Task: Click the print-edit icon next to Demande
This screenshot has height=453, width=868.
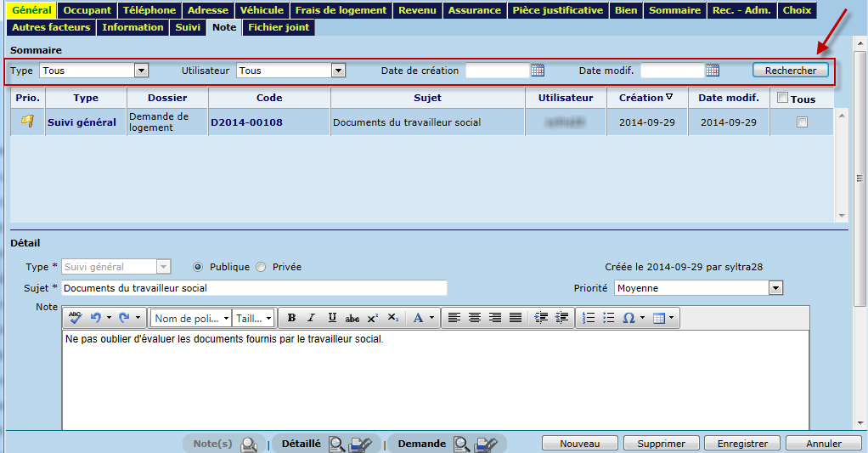Action: pyautogui.click(x=486, y=444)
